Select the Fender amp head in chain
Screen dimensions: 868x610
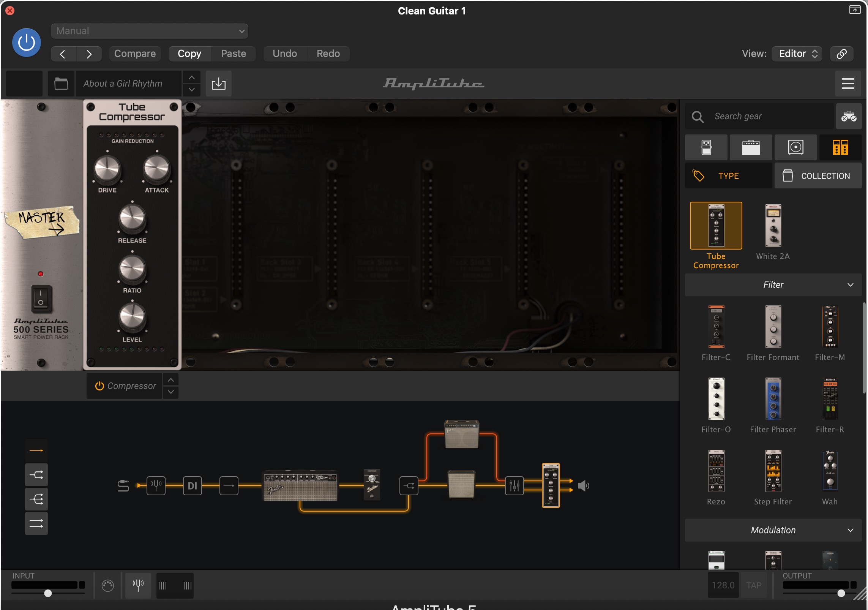click(300, 485)
